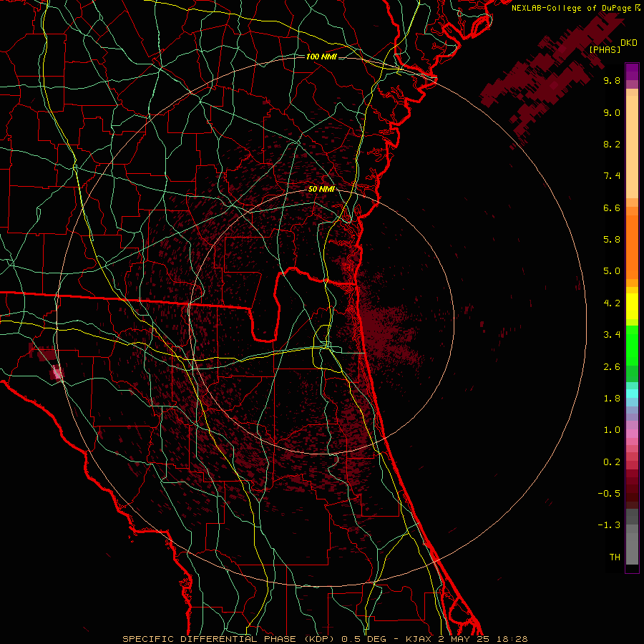Click the -1.3 scale value

[609, 525]
